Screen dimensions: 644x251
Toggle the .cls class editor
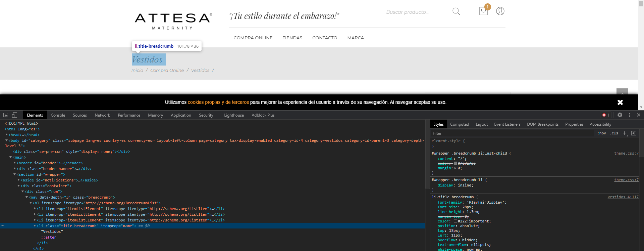coord(614,133)
